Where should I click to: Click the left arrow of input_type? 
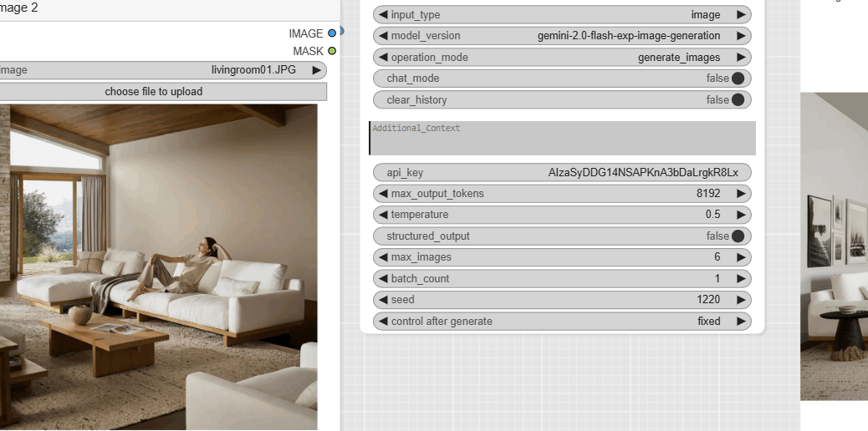382,15
